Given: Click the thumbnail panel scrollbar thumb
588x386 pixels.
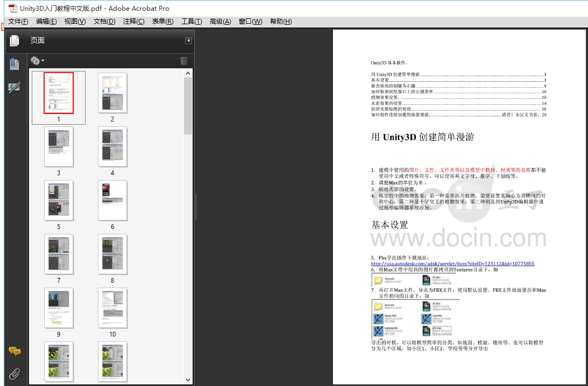Looking at the screenshot, I should (x=188, y=106).
